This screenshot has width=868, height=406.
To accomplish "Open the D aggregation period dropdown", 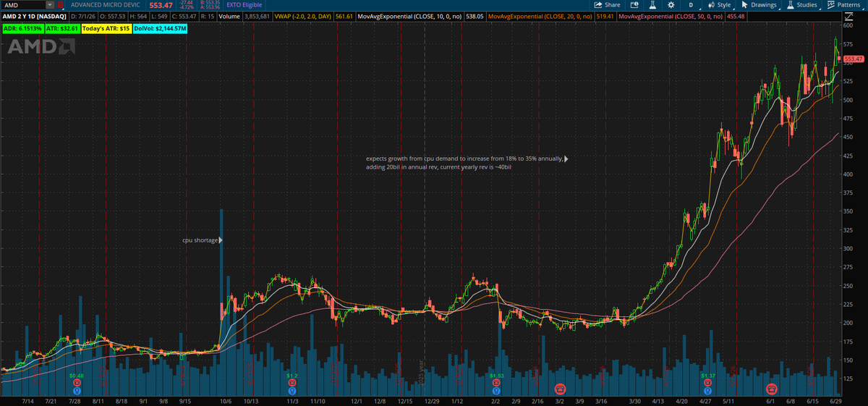I will [x=690, y=4].
